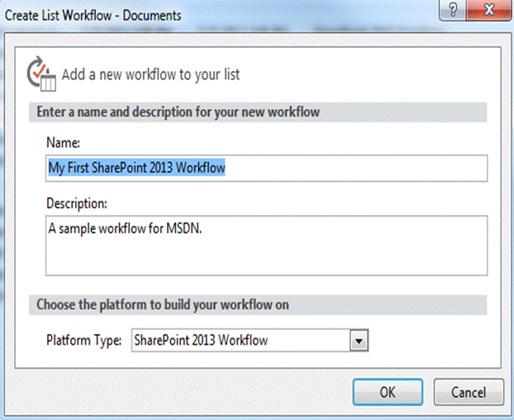
Task: Click the "Choose the platform" section header
Action: 258,305
